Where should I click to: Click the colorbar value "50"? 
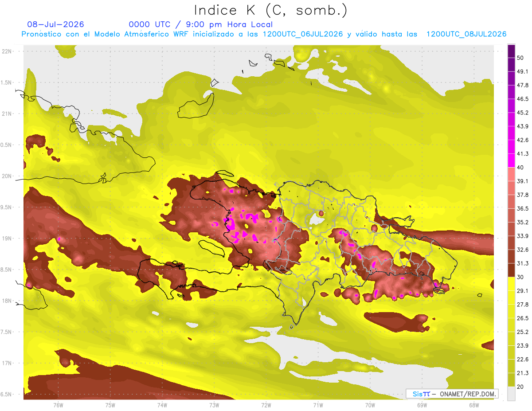tap(520, 58)
